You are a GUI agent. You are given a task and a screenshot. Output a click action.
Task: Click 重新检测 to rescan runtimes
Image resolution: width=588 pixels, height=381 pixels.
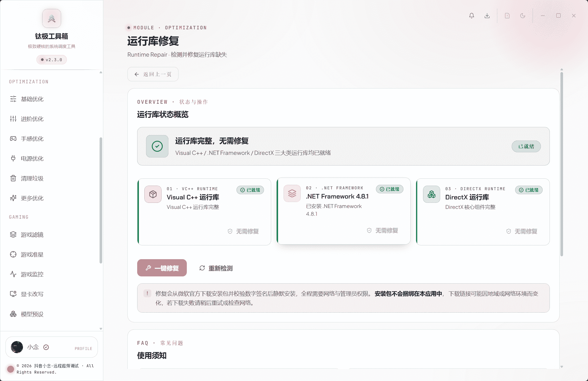(x=216, y=268)
